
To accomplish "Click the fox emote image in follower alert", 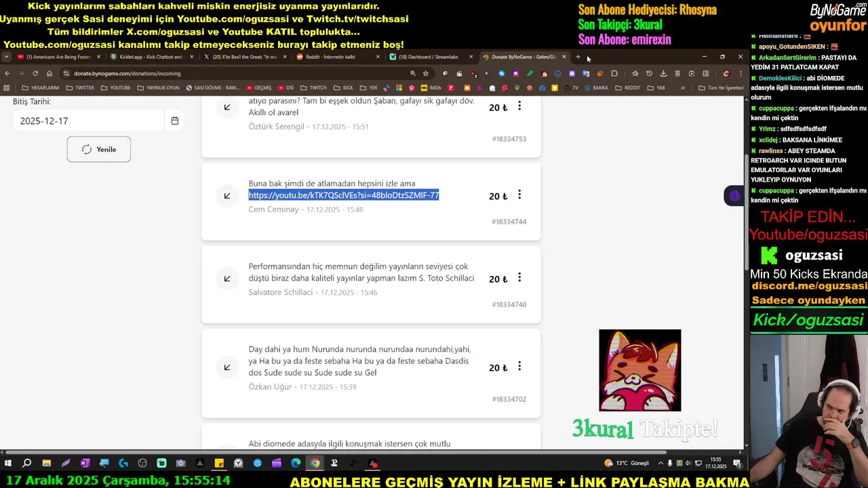I will pyautogui.click(x=639, y=370).
